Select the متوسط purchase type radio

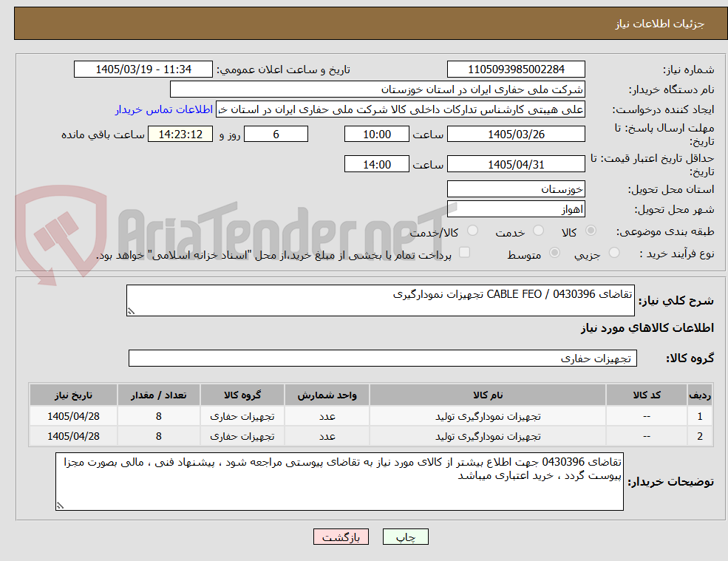pos(554,253)
